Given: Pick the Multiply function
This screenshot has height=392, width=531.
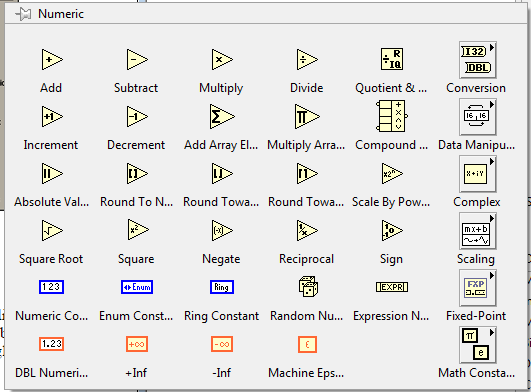Looking at the screenshot, I should [222, 60].
